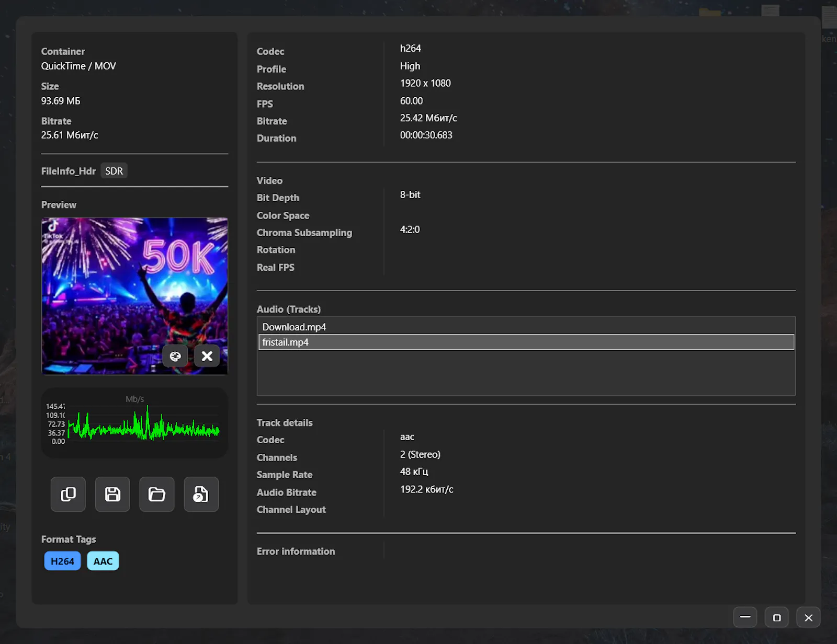Remove the preview with the X icon

(x=207, y=356)
